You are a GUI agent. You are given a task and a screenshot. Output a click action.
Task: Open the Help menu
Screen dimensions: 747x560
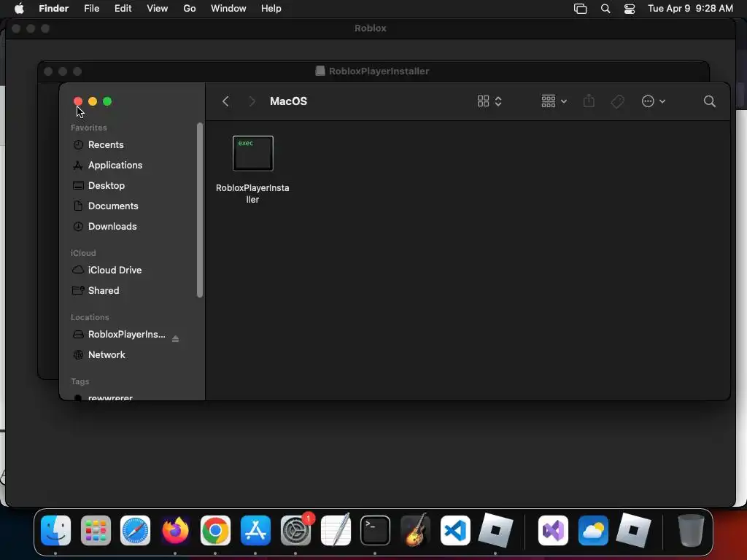[271, 8]
